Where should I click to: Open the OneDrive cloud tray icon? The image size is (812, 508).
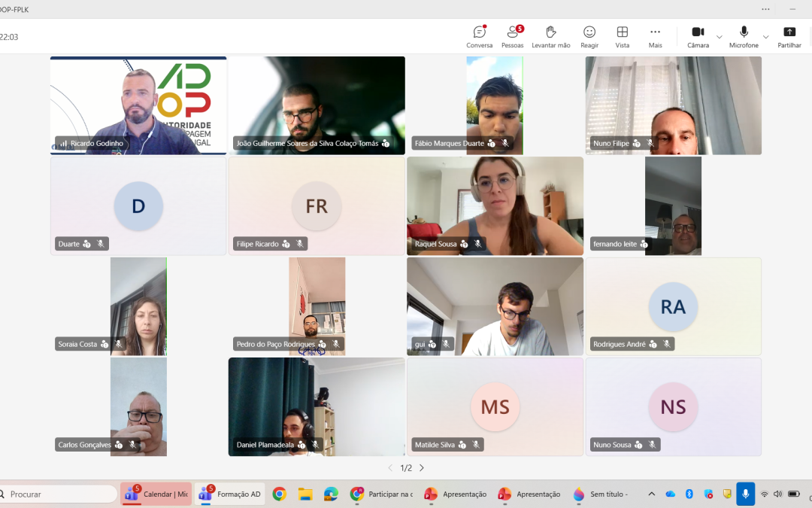pyautogui.click(x=671, y=494)
